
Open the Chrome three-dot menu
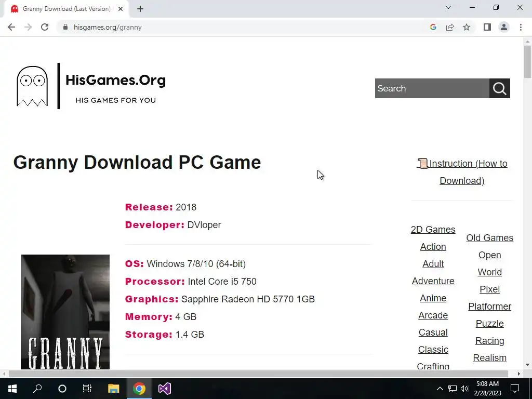[x=521, y=27]
